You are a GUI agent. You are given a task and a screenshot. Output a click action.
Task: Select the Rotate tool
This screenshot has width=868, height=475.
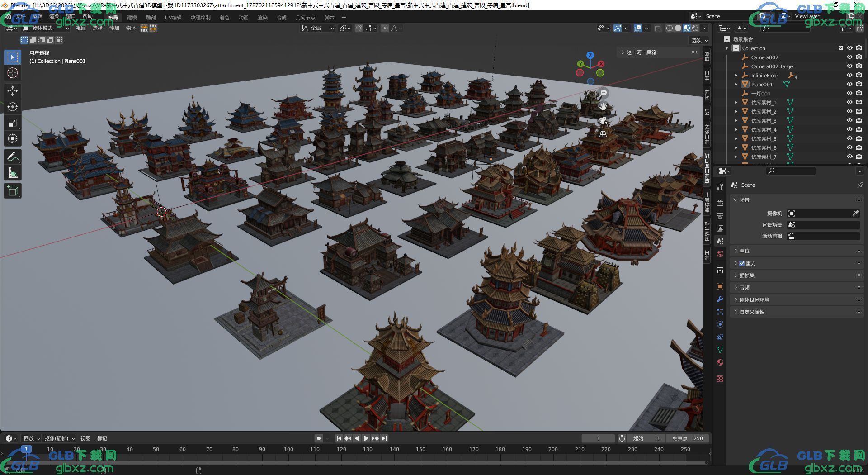click(x=13, y=107)
